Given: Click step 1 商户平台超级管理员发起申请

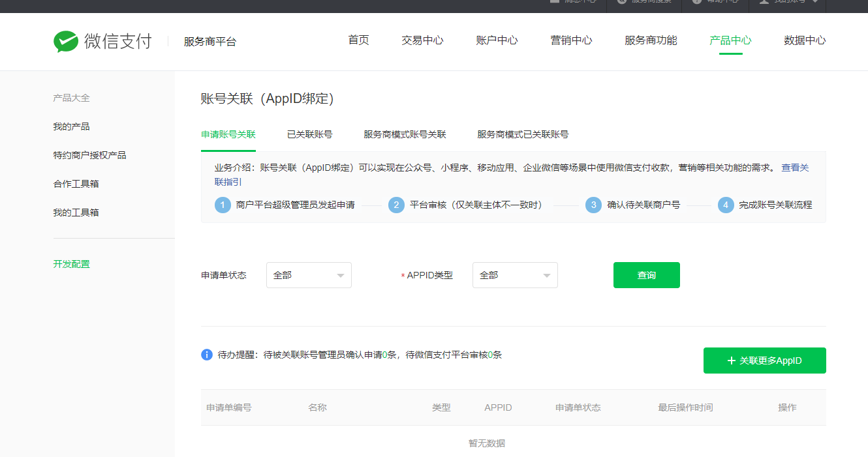Looking at the screenshot, I should click(285, 205).
